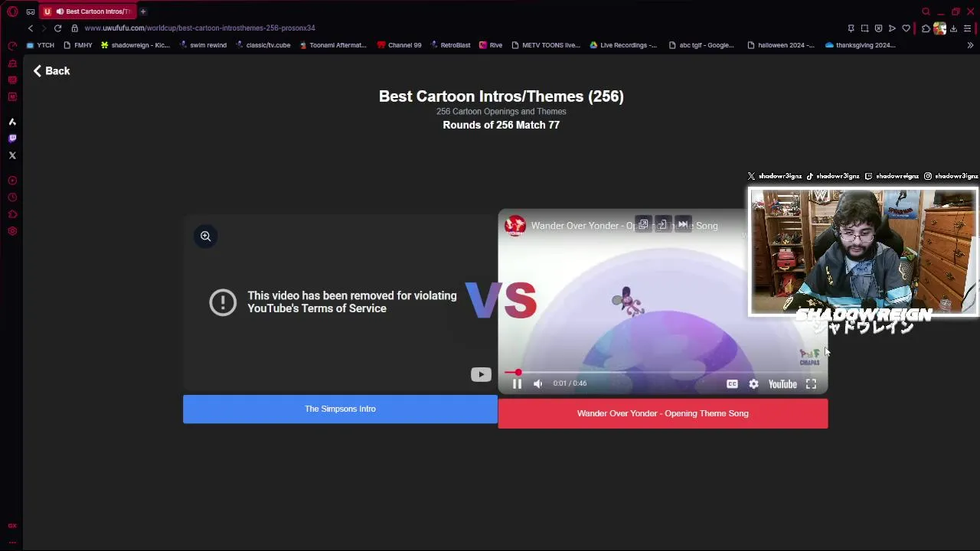
Task: Click the middle overlay icon above the video
Action: click(663, 224)
